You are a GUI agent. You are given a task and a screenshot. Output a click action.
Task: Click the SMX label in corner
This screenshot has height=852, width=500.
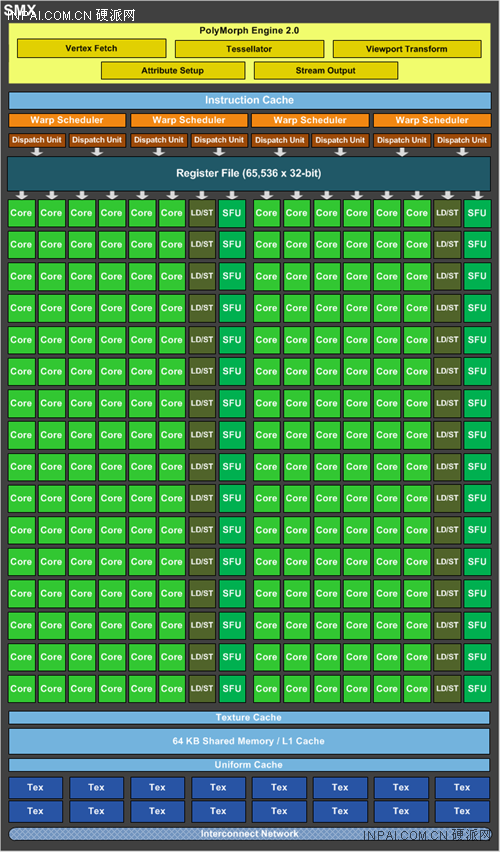20,9
